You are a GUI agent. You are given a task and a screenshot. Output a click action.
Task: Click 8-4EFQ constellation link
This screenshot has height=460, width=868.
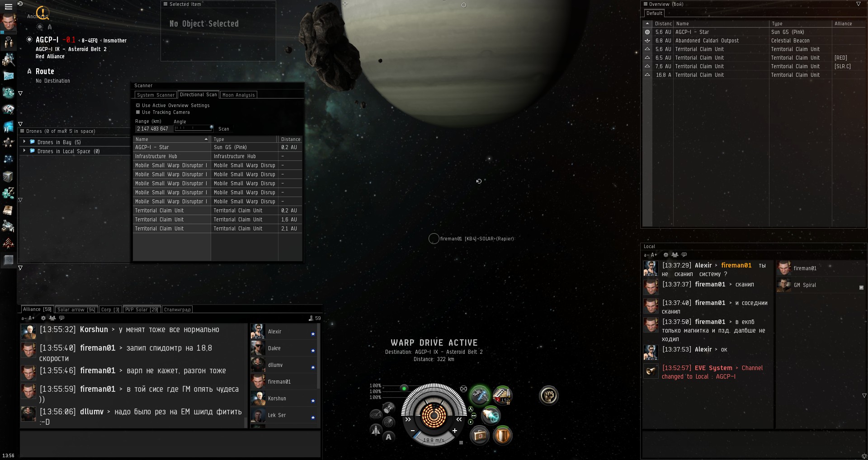tap(90, 41)
